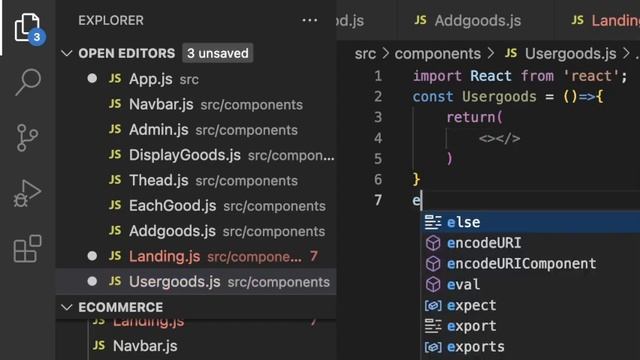Click the src breadcrumb segment

click(365, 53)
